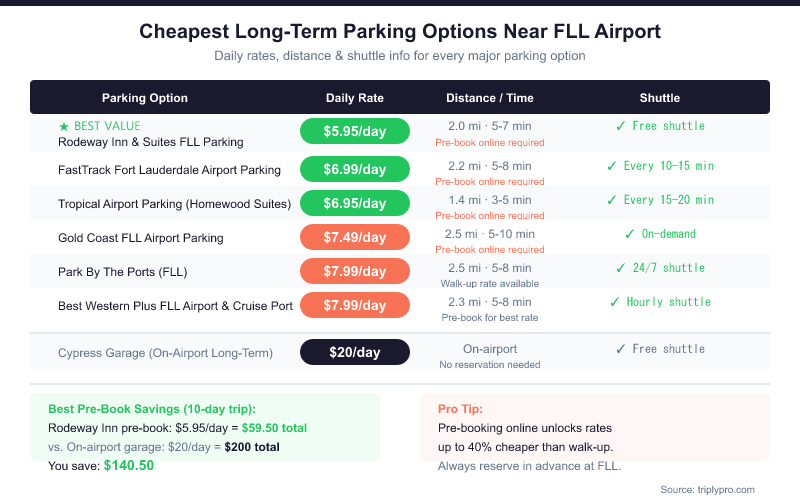Screen dimensions: 800x500
Task: Select the Distance / Time column header
Action: pyautogui.click(x=490, y=98)
